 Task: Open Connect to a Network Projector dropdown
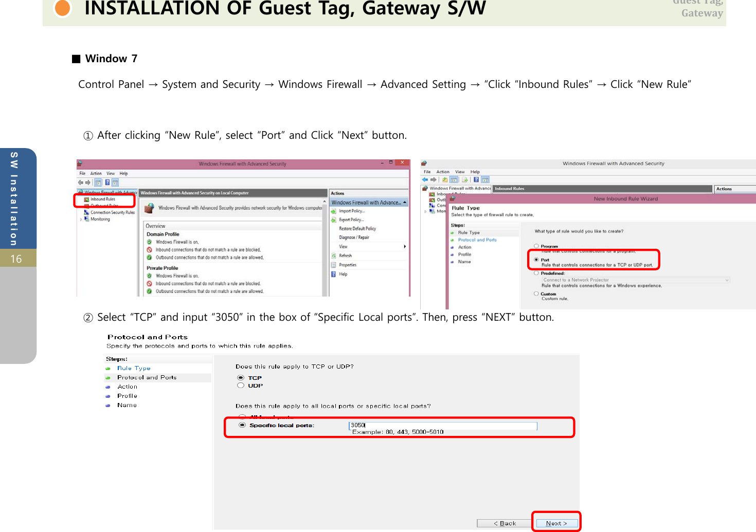(x=636, y=280)
